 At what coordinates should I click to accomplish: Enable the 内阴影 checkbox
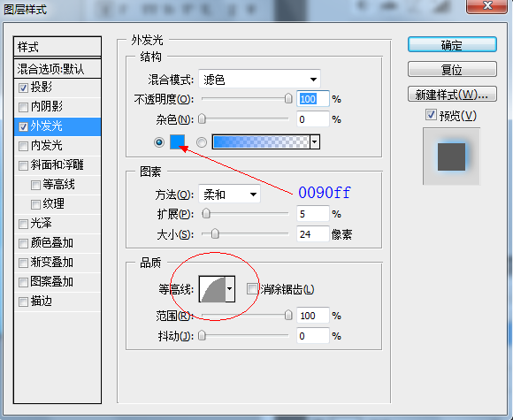click(23, 107)
